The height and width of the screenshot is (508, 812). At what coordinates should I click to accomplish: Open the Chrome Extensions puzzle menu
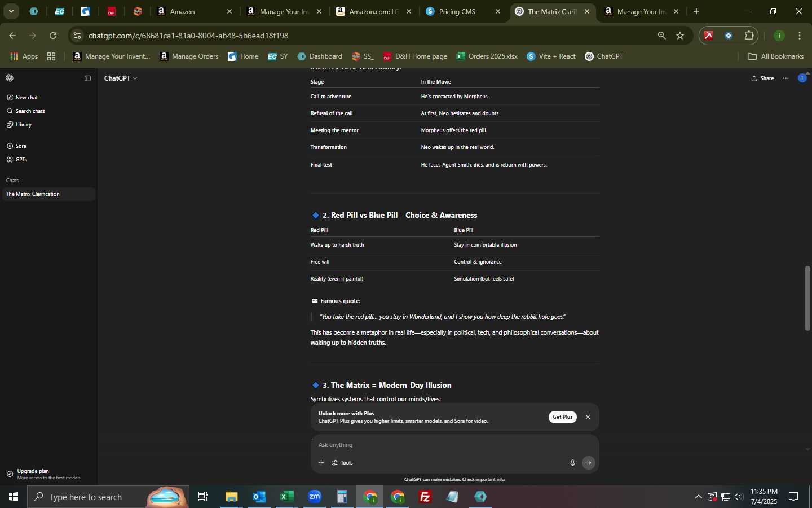(x=749, y=36)
